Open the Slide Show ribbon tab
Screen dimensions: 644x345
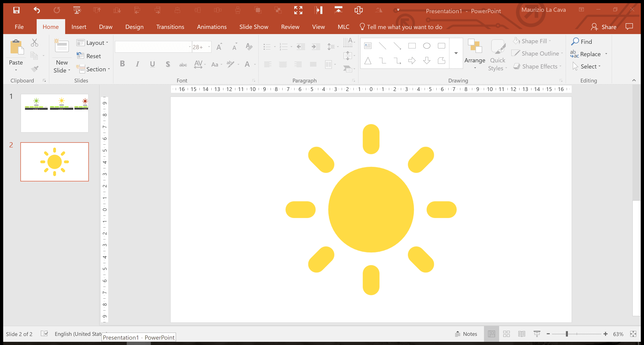(x=253, y=27)
